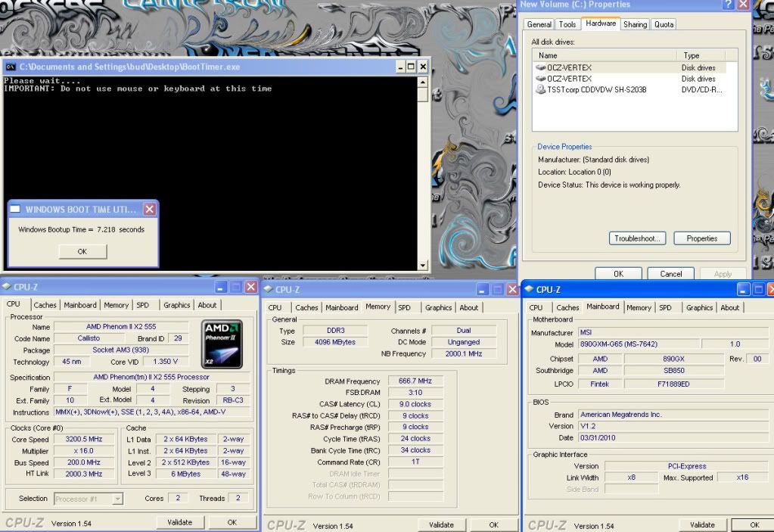Click Cancel in the New Volume Properties window
Image resolution: width=774 pixels, height=532 pixels.
tap(670, 274)
